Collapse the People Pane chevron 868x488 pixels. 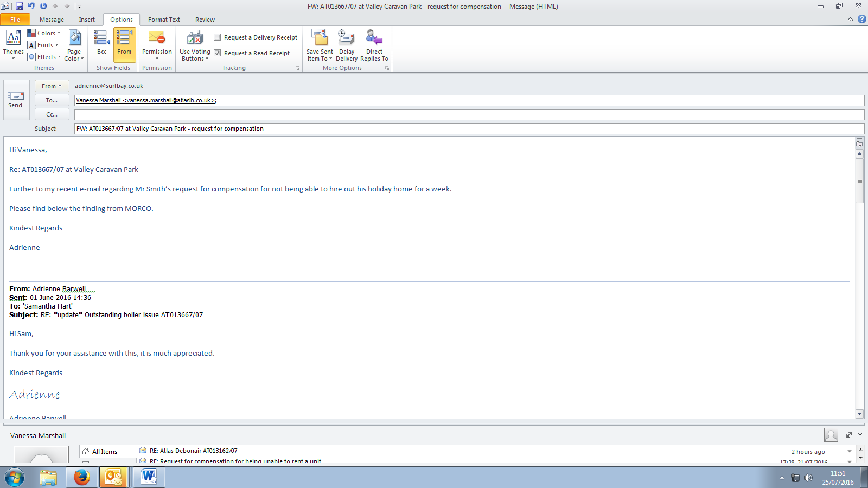[x=860, y=435]
